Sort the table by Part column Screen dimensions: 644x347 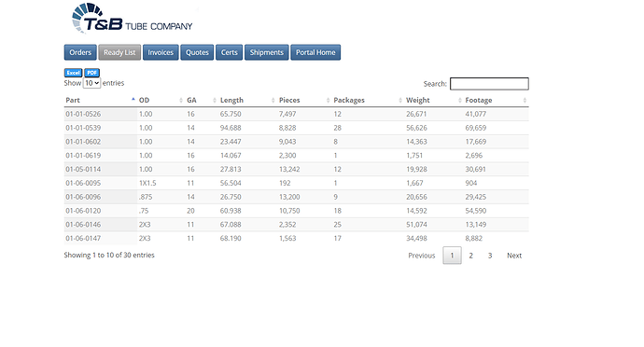[100, 100]
